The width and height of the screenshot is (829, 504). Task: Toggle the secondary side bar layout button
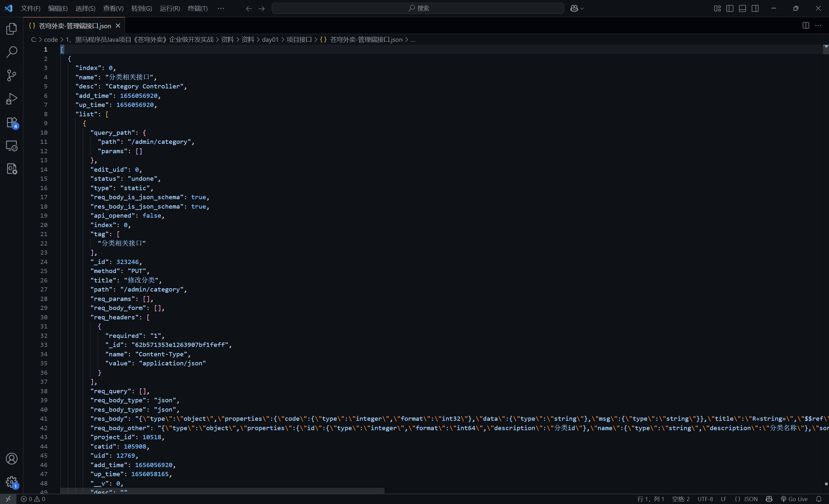pos(755,8)
